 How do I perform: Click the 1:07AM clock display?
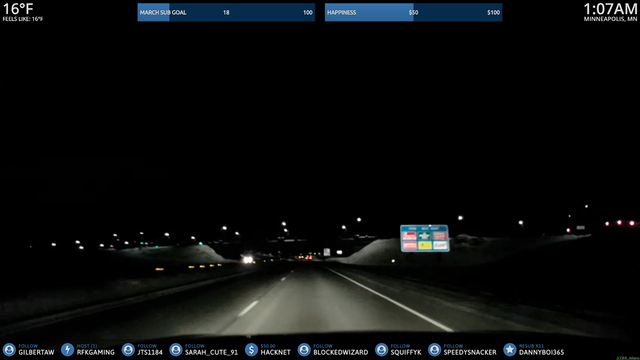[x=610, y=9]
